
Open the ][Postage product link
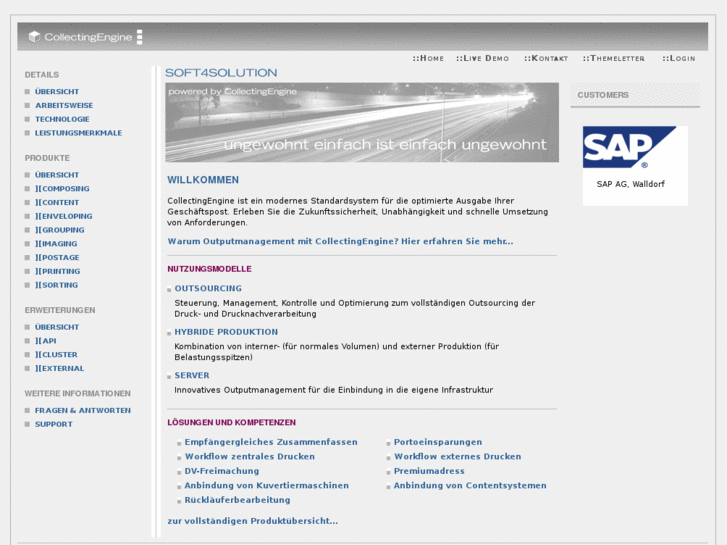[x=57, y=257]
